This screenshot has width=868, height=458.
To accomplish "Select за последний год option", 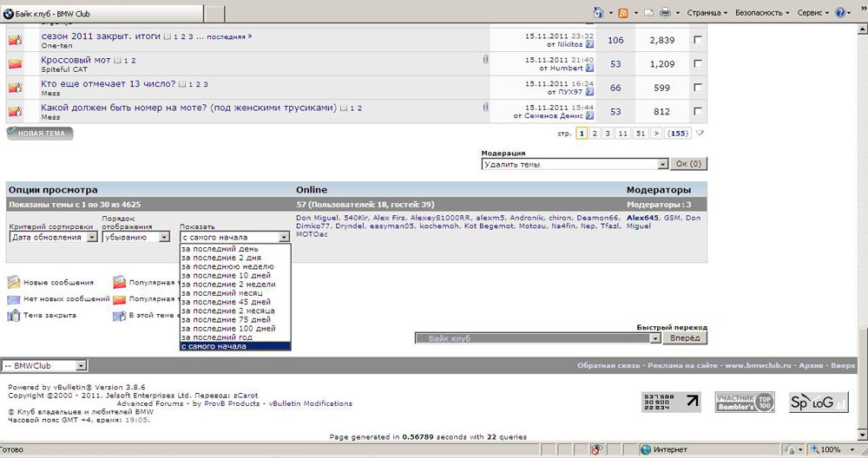I will pos(235,337).
